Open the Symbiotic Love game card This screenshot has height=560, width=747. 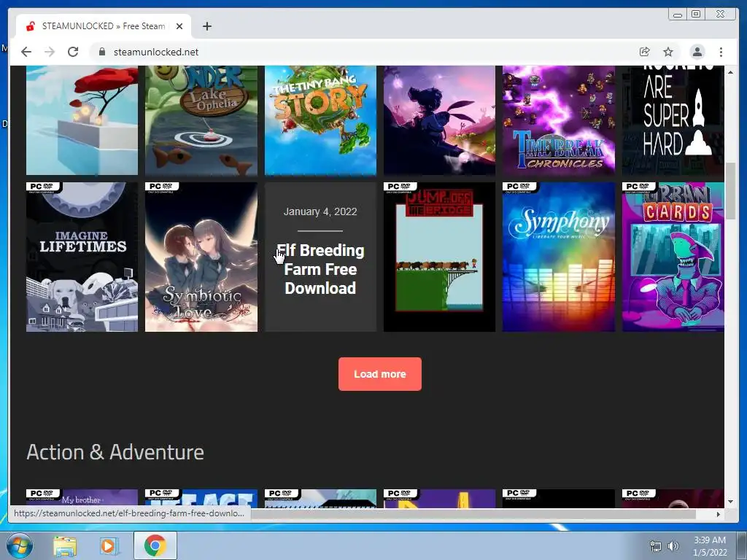201,257
